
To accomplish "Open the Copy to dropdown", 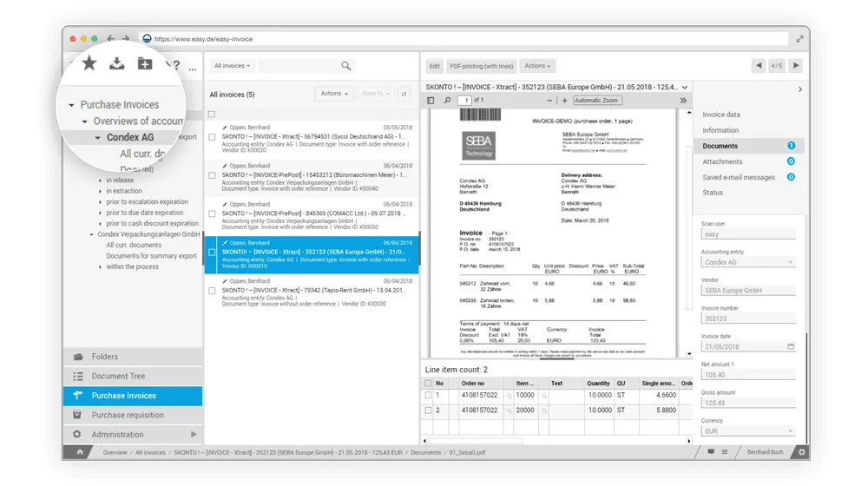I will tap(376, 94).
